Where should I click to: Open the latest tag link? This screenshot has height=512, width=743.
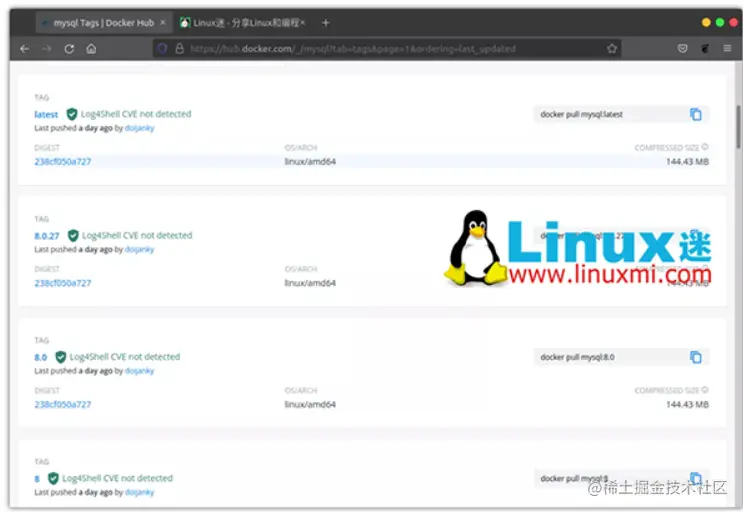coord(46,115)
